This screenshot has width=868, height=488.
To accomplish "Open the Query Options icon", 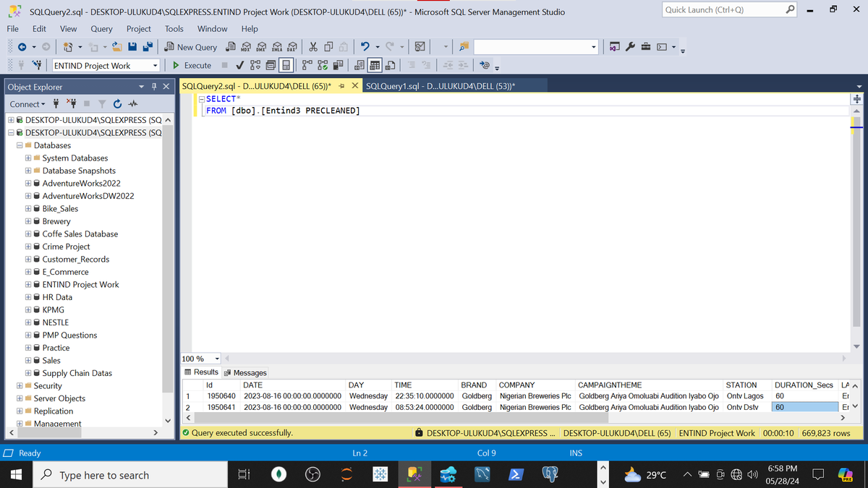I will tap(269, 65).
